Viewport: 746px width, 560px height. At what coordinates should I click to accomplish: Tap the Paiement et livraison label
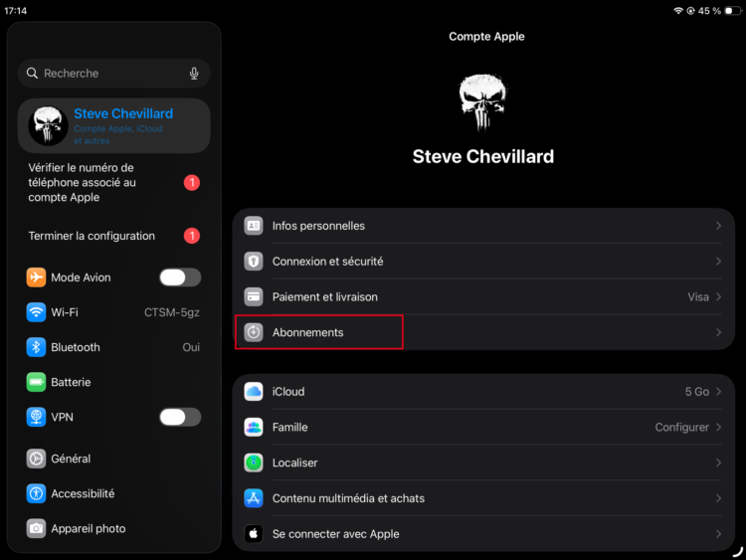325,296
